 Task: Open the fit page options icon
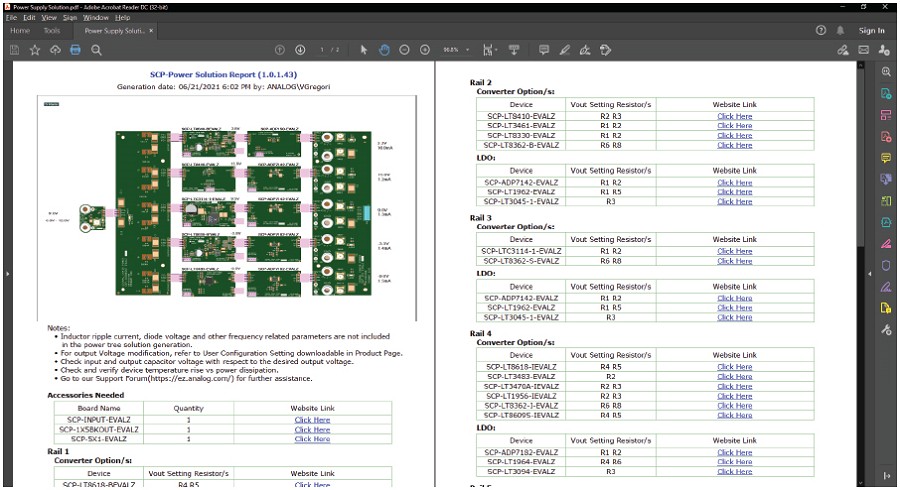488,50
